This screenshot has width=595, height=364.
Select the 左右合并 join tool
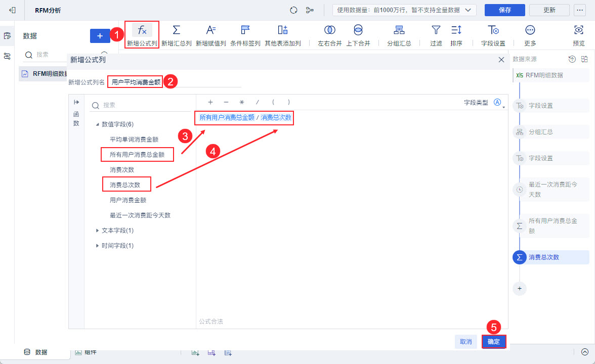coord(330,30)
